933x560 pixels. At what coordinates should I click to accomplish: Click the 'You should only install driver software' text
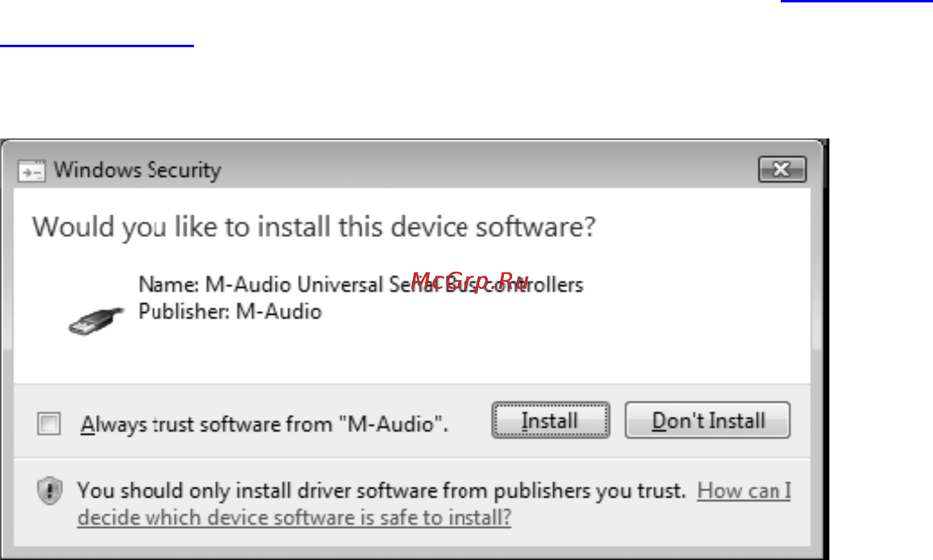click(x=381, y=491)
